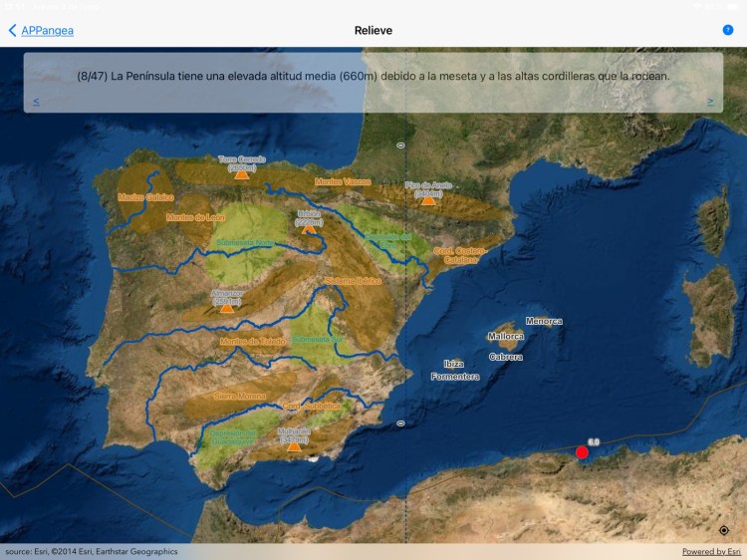
Task: Open the Powered by Esri link
Action: tap(711, 552)
